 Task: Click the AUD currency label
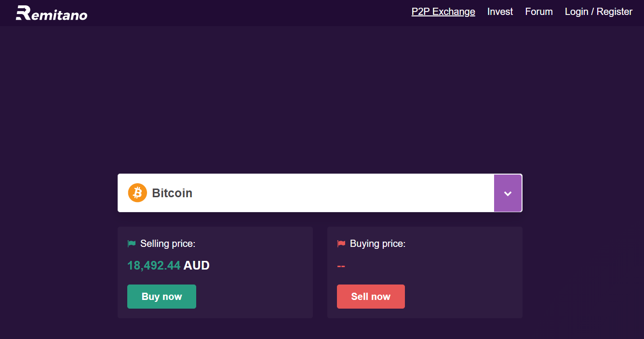tap(197, 265)
